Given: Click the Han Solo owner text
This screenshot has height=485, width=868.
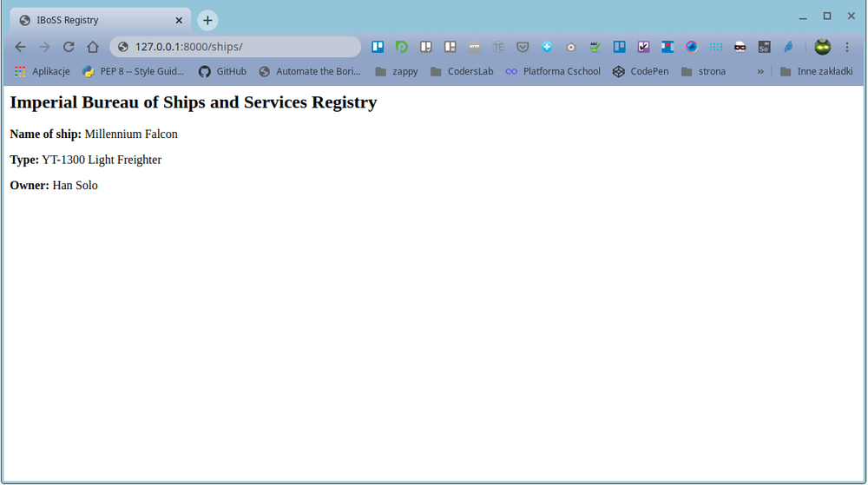Looking at the screenshot, I should pos(76,186).
